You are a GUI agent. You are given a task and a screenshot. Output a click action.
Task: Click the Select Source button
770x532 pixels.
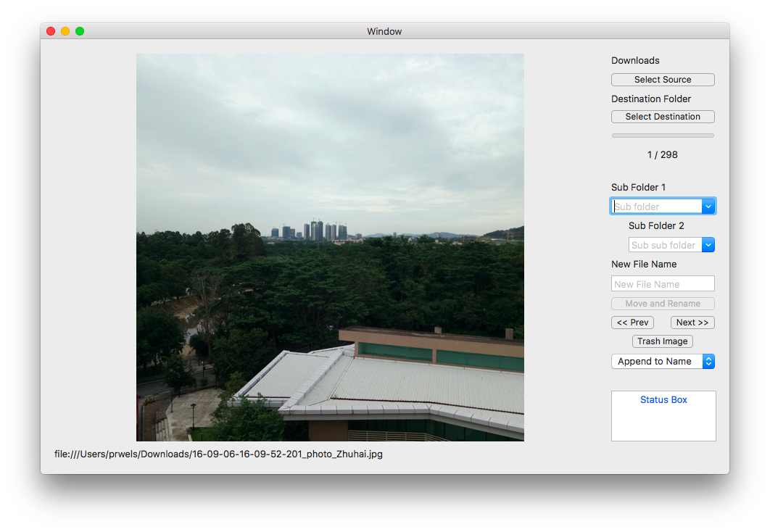click(x=663, y=80)
